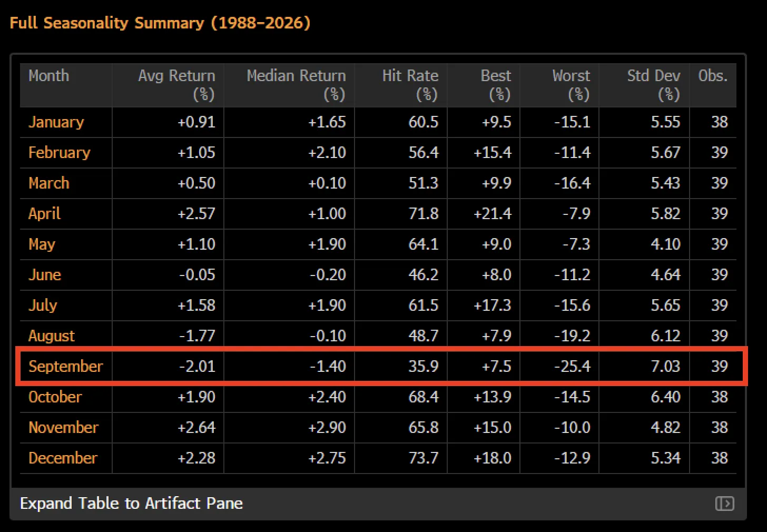Click December's median return +2.75
Screen dimensions: 767x532
pyautogui.click(x=327, y=458)
